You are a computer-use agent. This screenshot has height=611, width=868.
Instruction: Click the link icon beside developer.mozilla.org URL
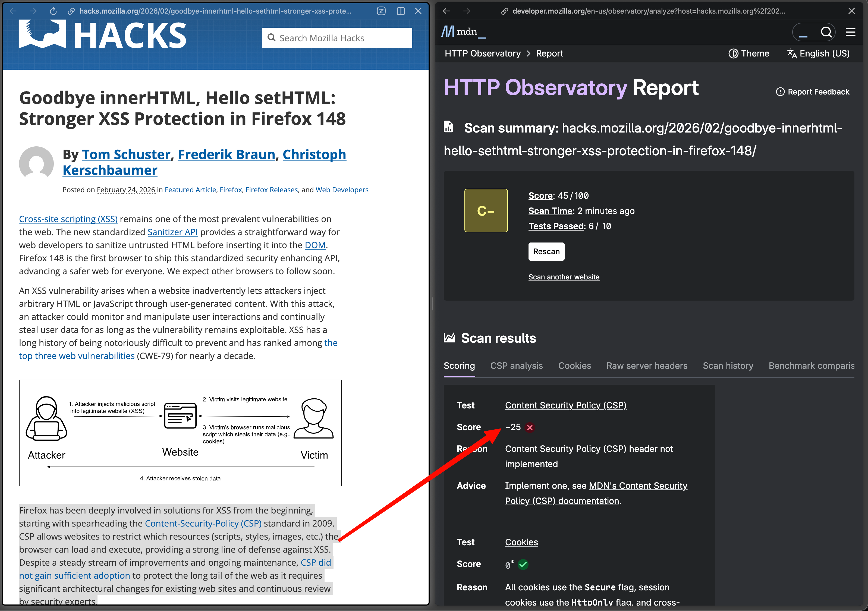tap(504, 11)
